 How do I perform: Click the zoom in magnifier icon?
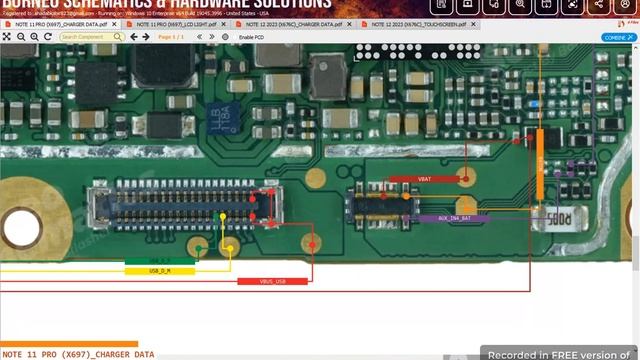click(34, 37)
